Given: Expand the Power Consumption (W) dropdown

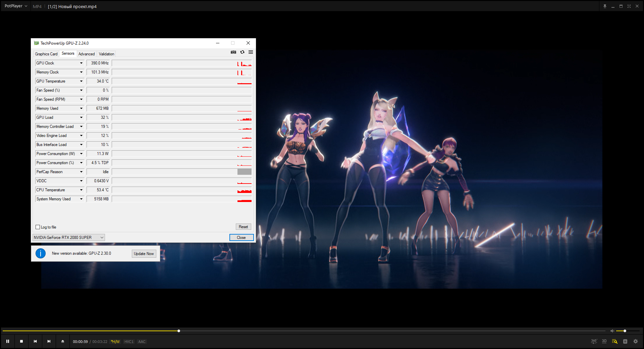Looking at the screenshot, I should pos(81,154).
